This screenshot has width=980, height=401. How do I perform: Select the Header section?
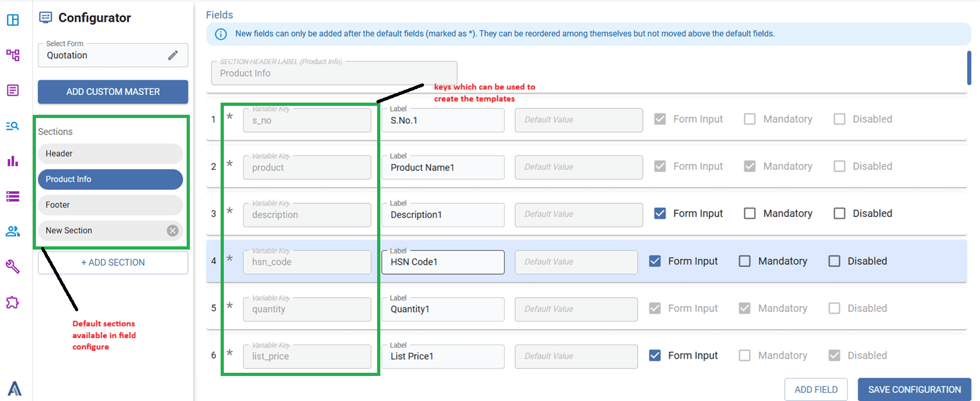(x=110, y=153)
